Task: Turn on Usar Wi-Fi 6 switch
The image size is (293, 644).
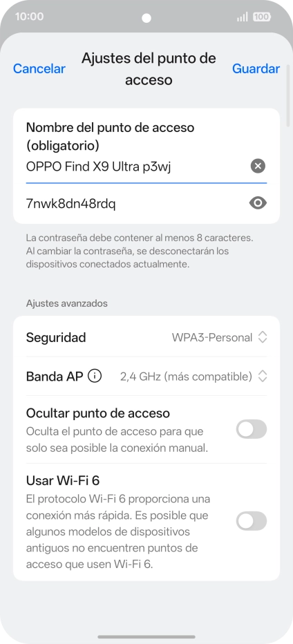Action: pos(252,521)
